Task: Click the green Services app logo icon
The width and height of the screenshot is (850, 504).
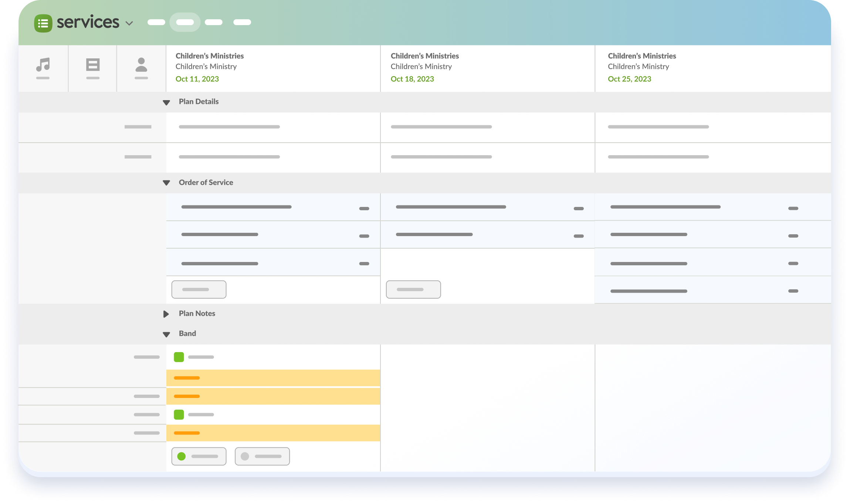Action: pyautogui.click(x=43, y=23)
